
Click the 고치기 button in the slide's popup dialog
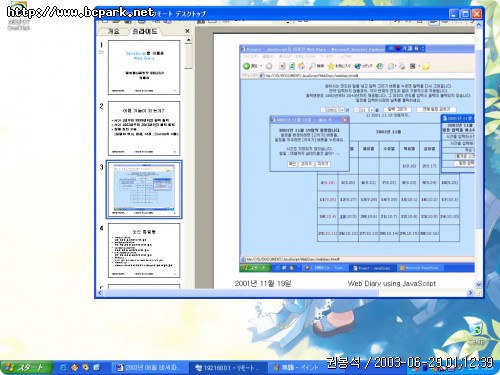point(307,164)
